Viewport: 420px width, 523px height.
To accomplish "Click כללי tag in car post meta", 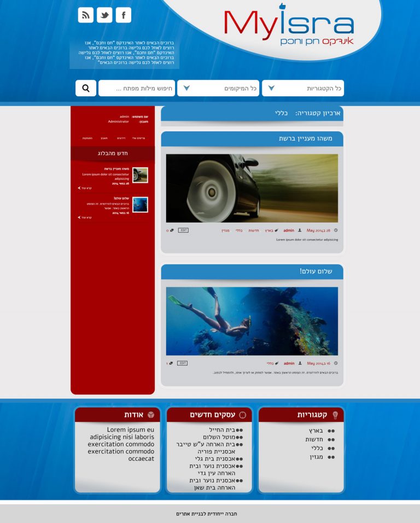I will click(239, 230).
